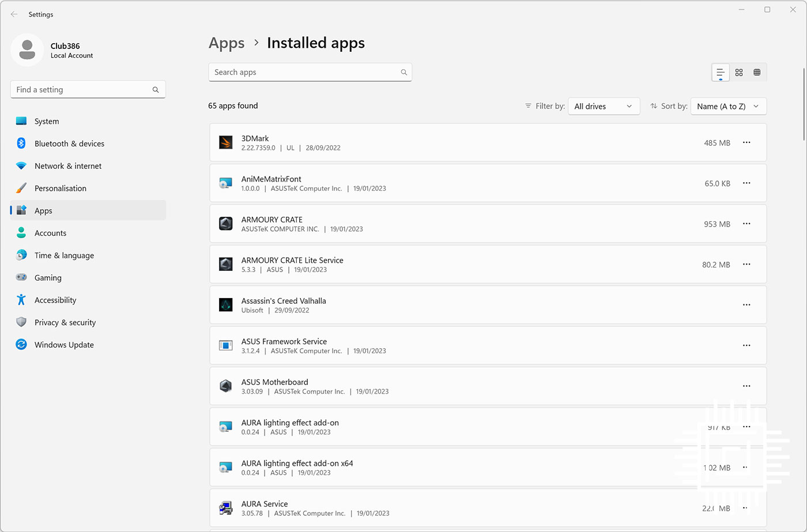
Task: Open Windows Update settings
Action: click(88, 345)
